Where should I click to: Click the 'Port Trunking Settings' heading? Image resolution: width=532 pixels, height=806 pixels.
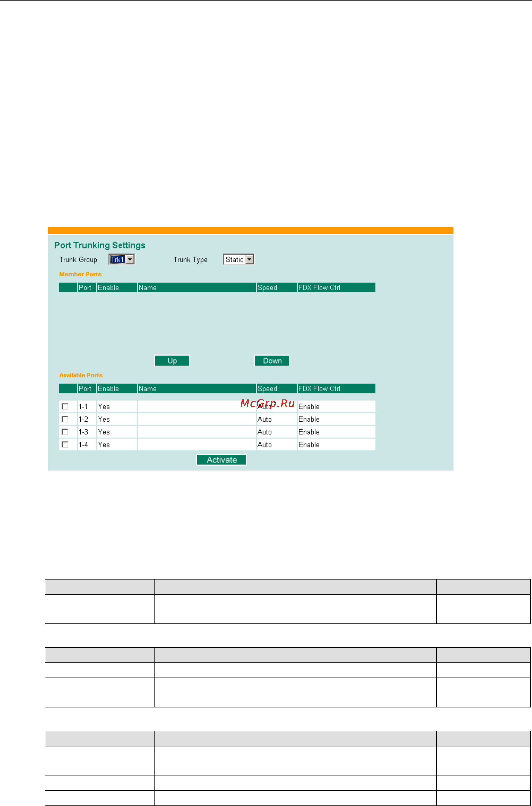pos(100,245)
